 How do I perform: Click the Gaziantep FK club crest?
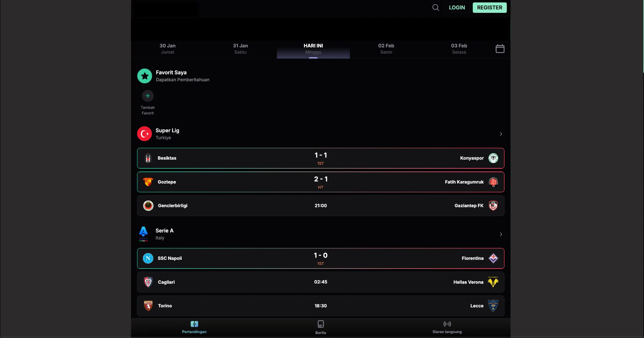[x=493, y=206]
